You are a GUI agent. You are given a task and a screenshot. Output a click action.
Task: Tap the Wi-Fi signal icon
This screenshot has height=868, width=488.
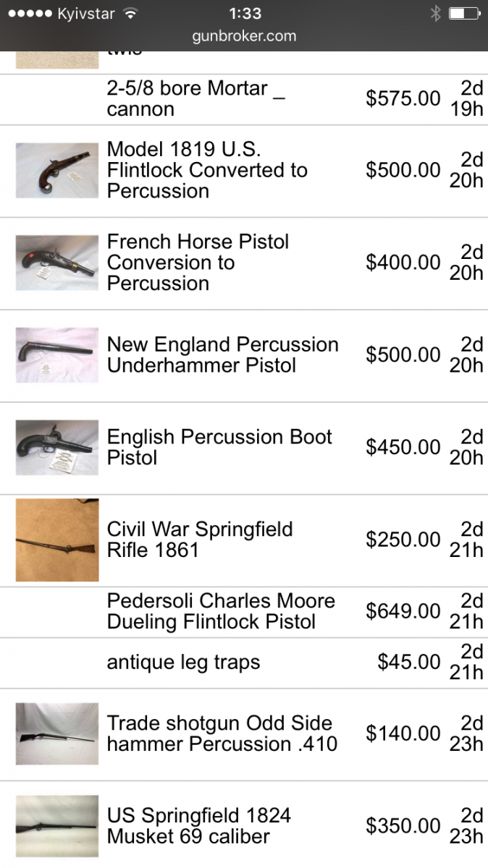[x=130, y=14]
